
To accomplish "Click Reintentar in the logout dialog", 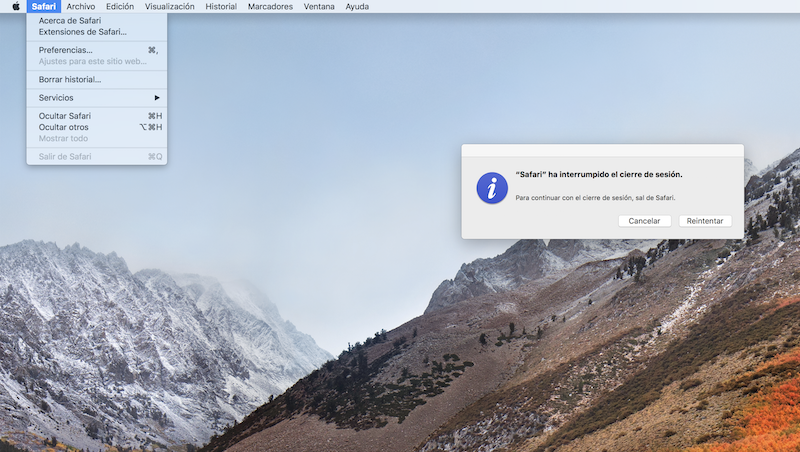I will point(705,221).
